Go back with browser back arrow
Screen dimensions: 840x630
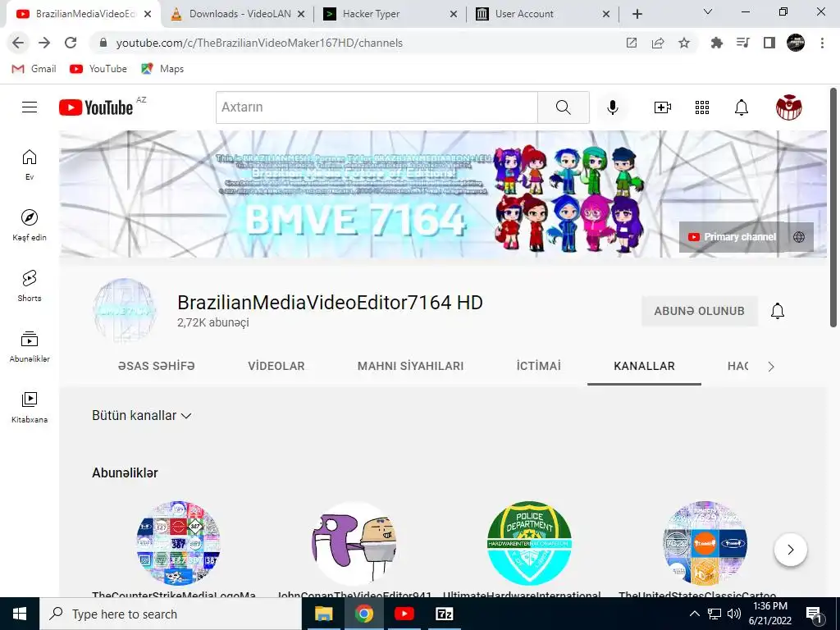click(18, 43)
